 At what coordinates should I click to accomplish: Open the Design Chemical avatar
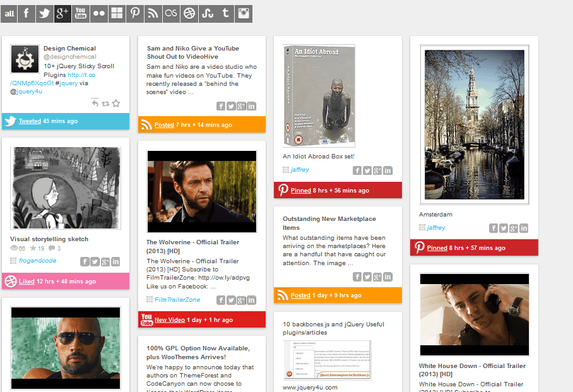(x=25, y=59)
